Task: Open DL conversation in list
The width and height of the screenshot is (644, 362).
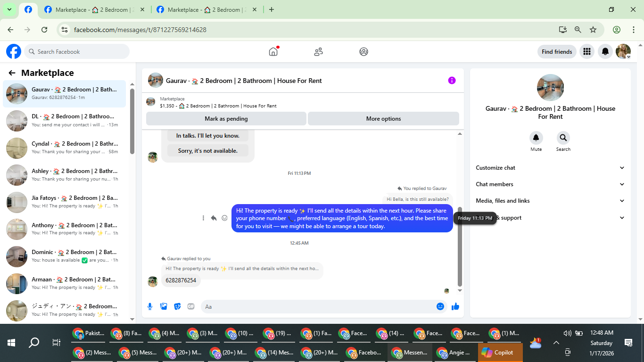Action: pyautogui.click(x=65, y=121)
